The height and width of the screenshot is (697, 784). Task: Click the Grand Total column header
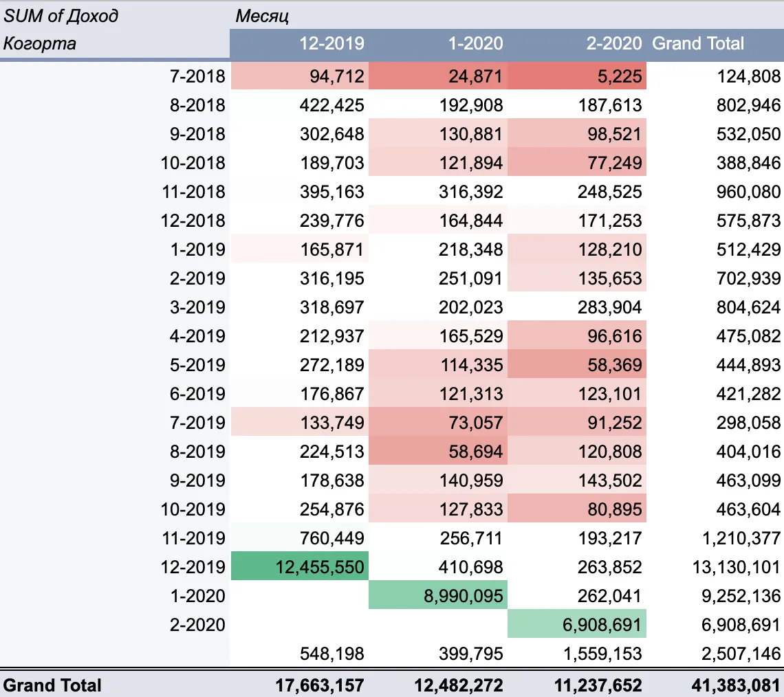click(x=715, y=43)
